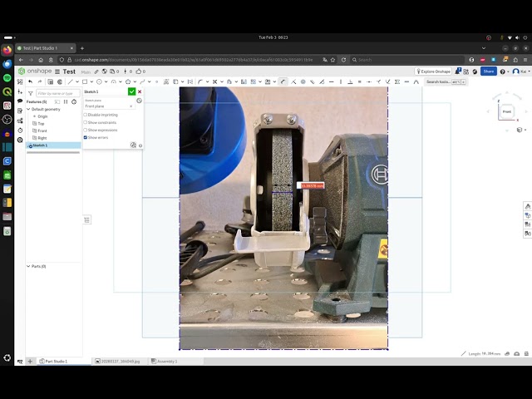Select the Trim scissors tool
Image resolution: width=532 pixels, height=399 pixels.
[x=214, y=81]
